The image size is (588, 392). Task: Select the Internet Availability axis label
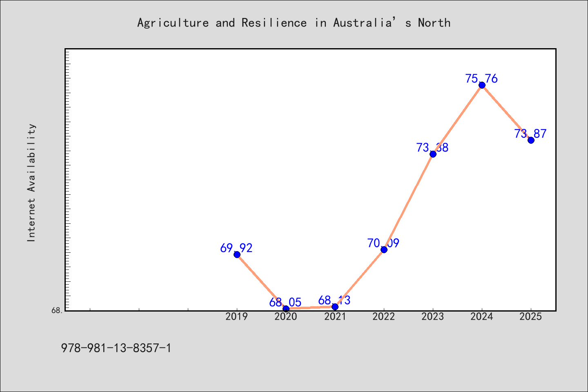point(31,183)
